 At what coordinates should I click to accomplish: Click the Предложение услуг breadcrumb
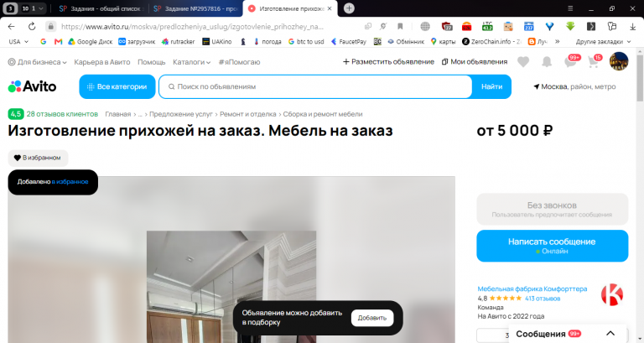click(181, 114)
